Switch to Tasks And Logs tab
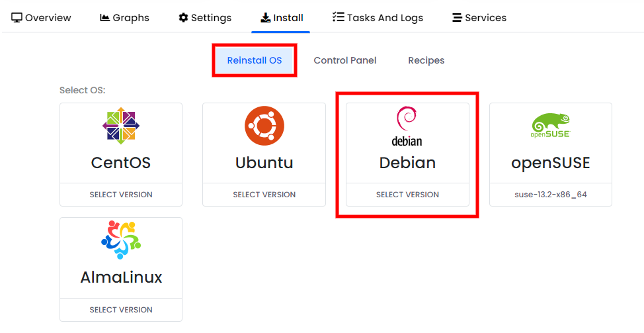This screenshot has width=644, height=333. click(378, 18)
